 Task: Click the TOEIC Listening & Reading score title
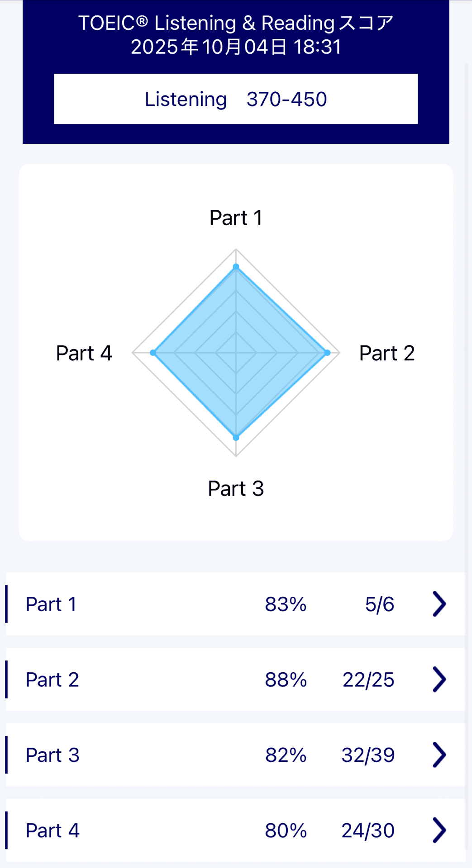click(236, 23)
